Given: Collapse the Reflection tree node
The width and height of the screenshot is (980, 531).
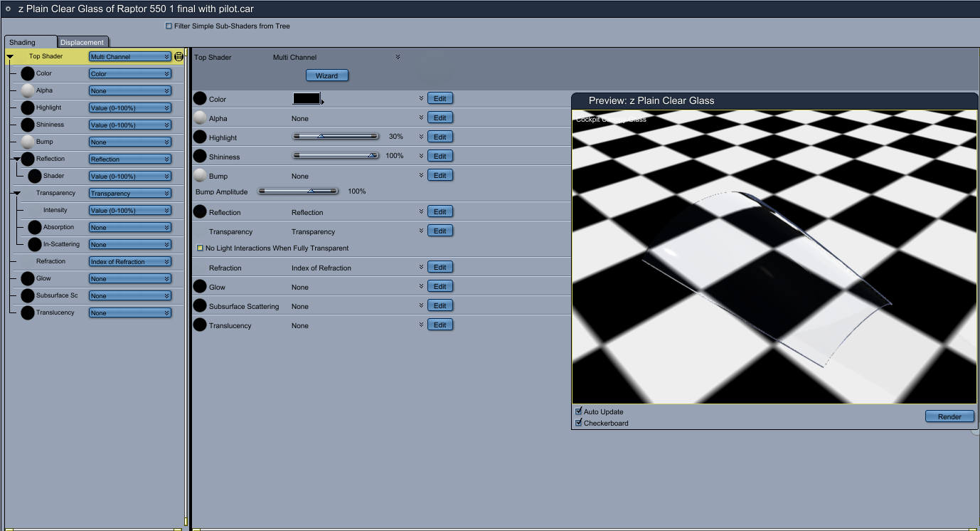Looking at the screenshot, I should coord(17,159).
